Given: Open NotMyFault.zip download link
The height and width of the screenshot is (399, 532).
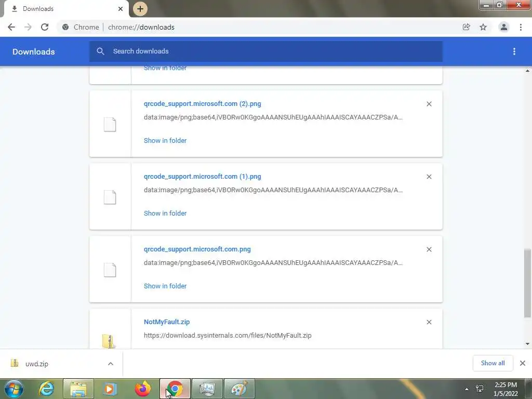Looking at the screenshot, I should [x=167, y=322].
